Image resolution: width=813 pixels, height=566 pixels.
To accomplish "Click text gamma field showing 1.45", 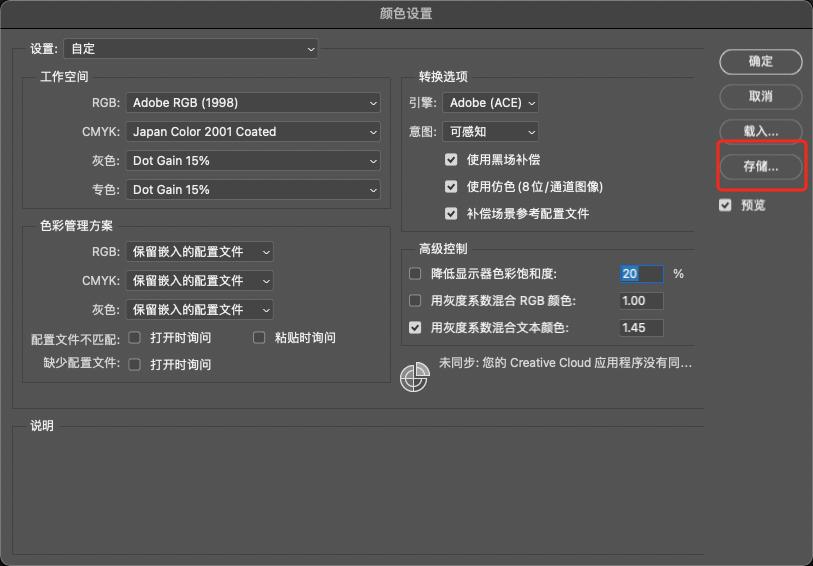I will pyautogui.click(x=641, y=328).
